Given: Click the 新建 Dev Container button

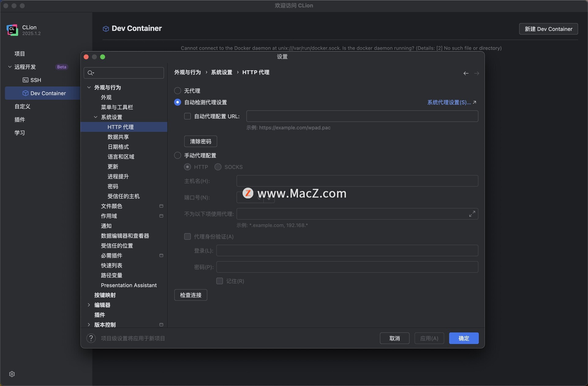Looking at the screenshot, I should pyautogui.click(x=548, y=29).
